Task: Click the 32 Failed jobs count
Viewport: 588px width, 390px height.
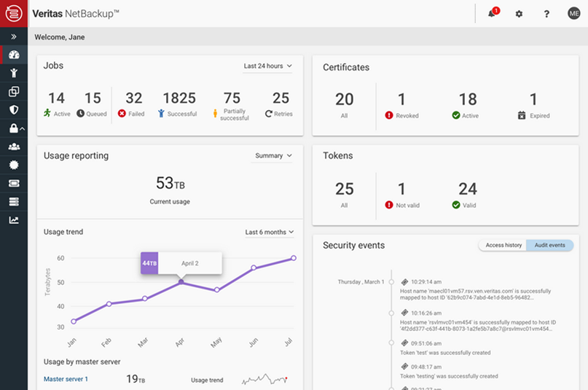Action: (x=133, y=99)
